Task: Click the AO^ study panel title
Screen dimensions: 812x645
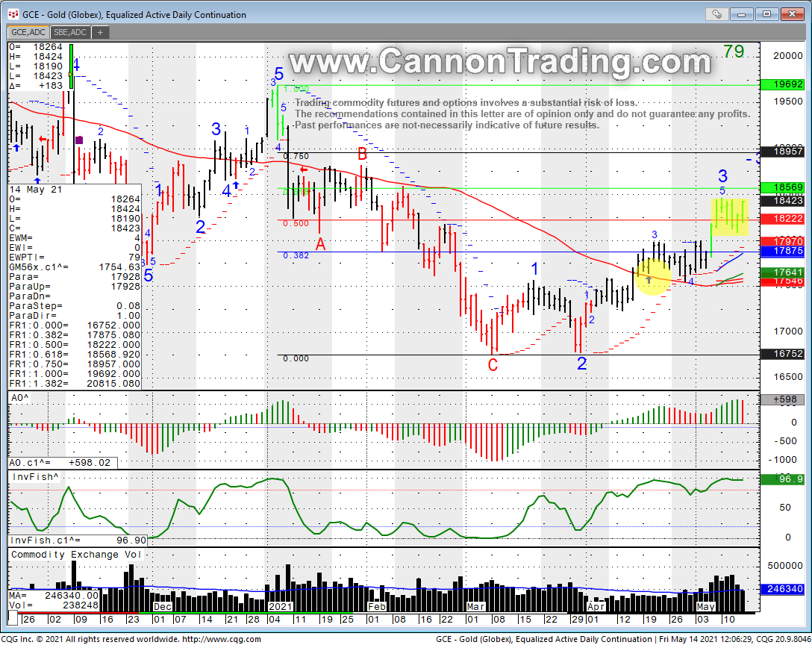Action: (20, 398)
